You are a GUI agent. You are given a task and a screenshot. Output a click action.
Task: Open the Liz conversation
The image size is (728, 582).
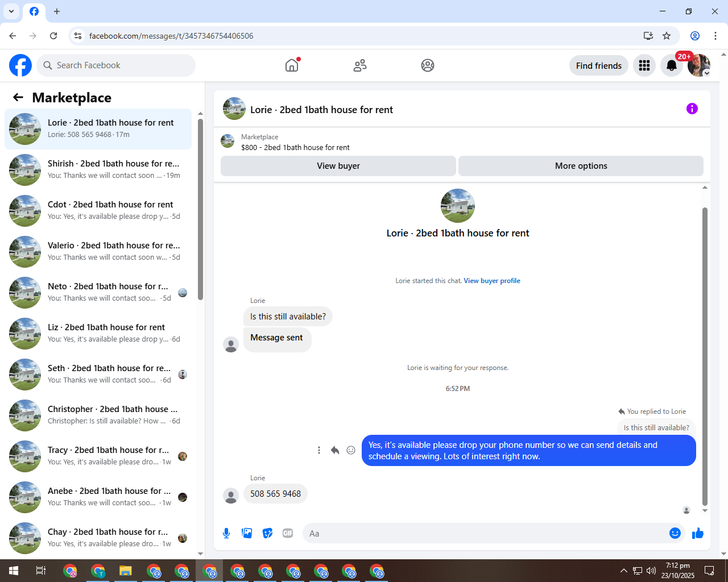click(98, 334)
